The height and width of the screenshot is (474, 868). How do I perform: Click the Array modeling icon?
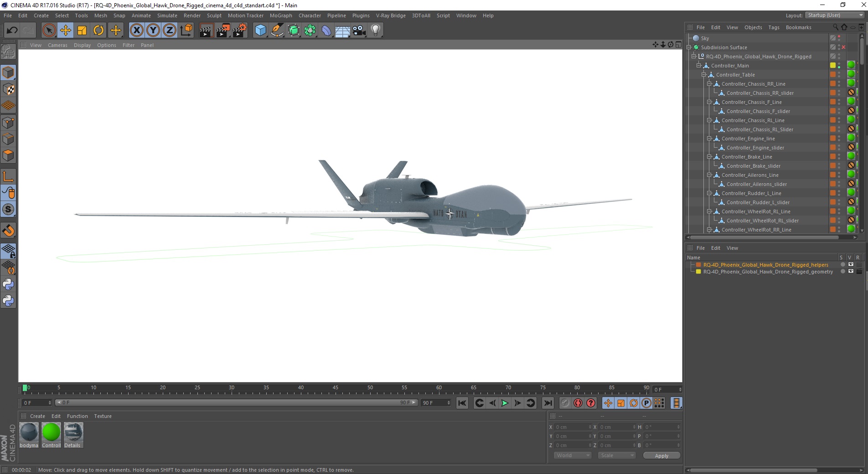[x=310, y=31]
